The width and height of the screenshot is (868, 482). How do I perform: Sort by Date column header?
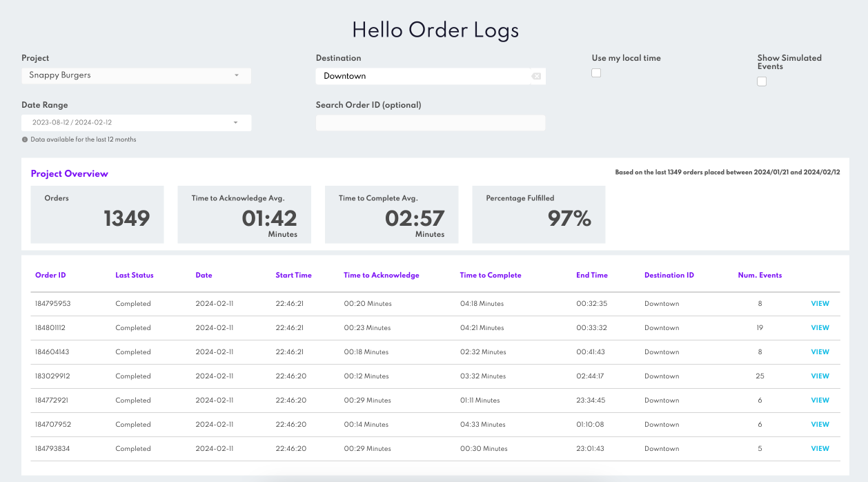point(204,275)
